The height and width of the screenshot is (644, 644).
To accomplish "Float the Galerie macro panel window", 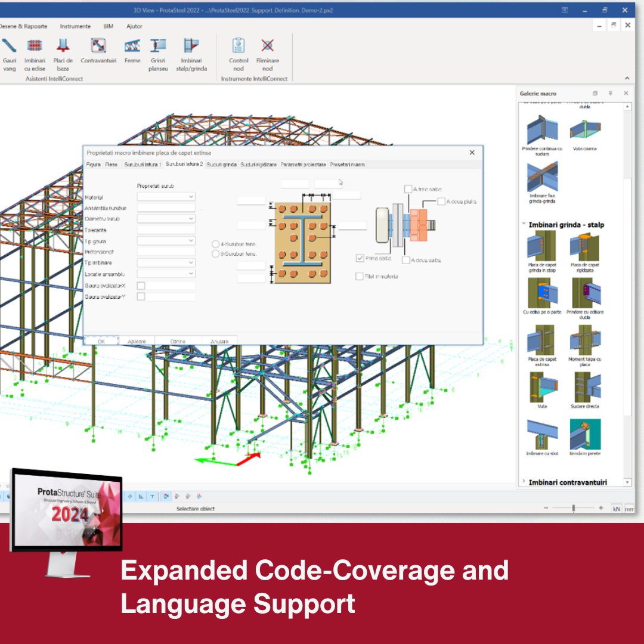I will pos(595,93).
